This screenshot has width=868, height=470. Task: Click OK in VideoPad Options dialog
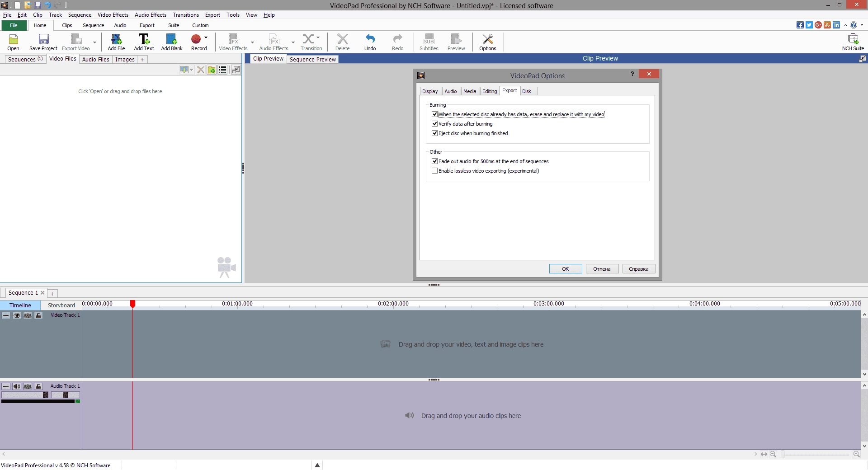[x=566, y=269]
